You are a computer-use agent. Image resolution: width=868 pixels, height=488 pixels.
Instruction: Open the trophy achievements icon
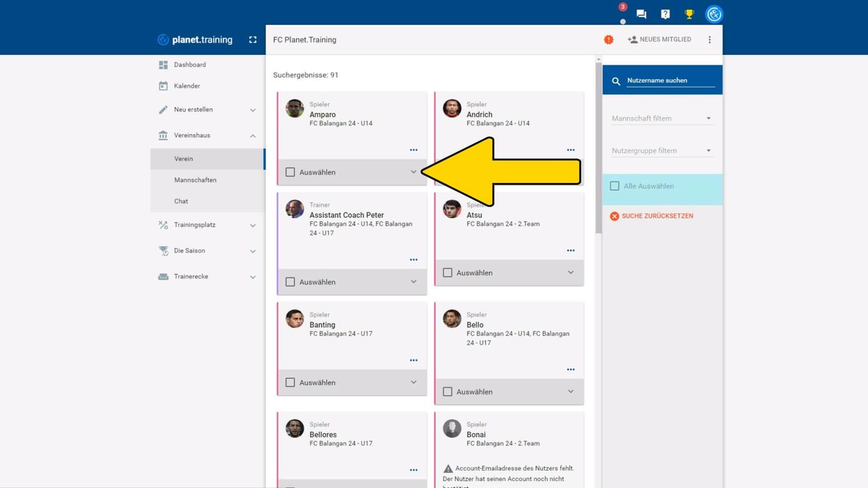point(689,14)
